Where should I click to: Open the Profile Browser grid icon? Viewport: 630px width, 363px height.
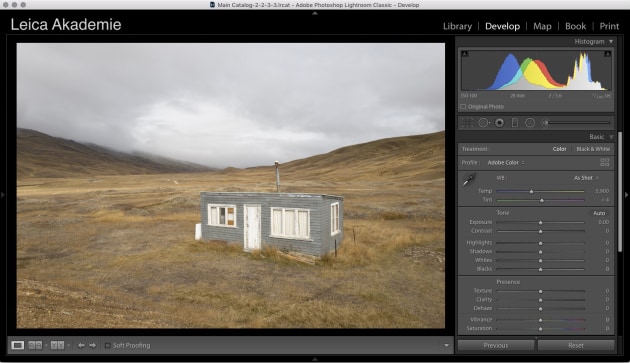pos(604,162)
